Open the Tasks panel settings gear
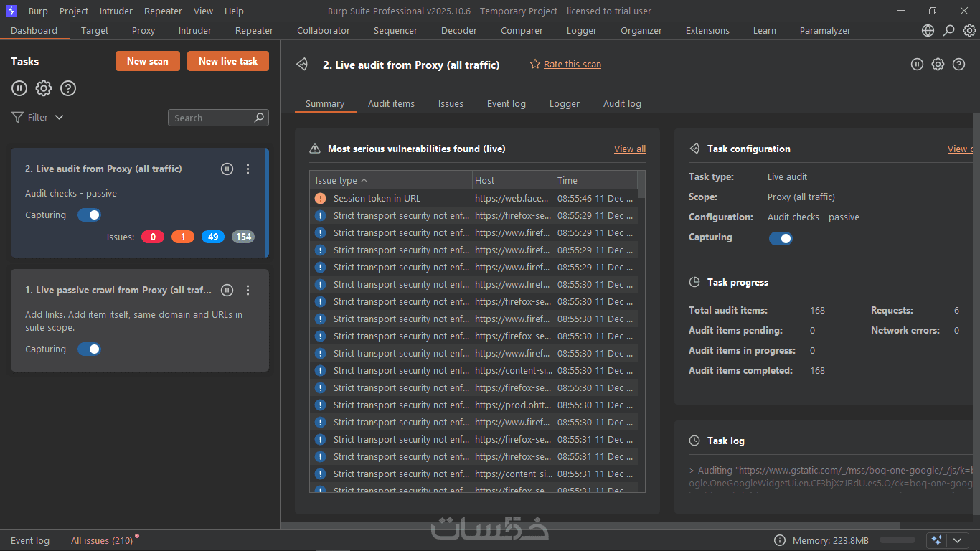 [44, 88]
